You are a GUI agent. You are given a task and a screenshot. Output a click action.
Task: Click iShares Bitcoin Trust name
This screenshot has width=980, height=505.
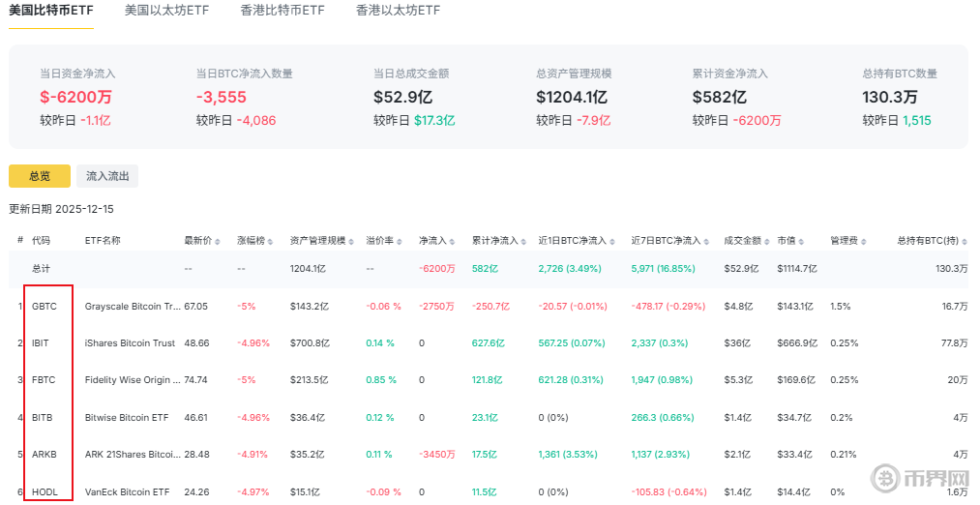(130, 343)
